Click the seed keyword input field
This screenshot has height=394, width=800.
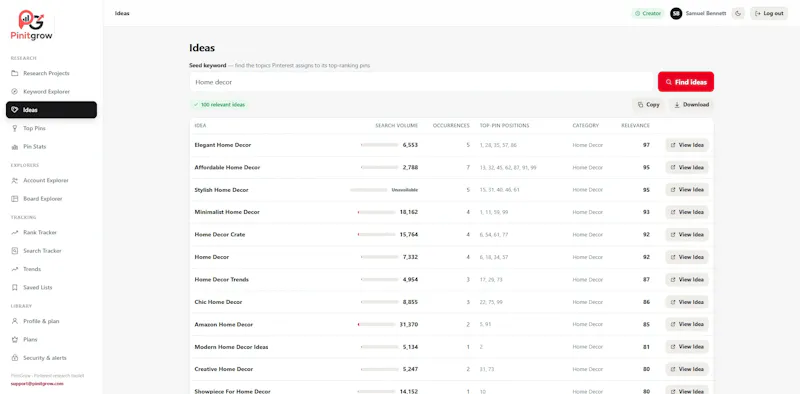click(421, 82)
